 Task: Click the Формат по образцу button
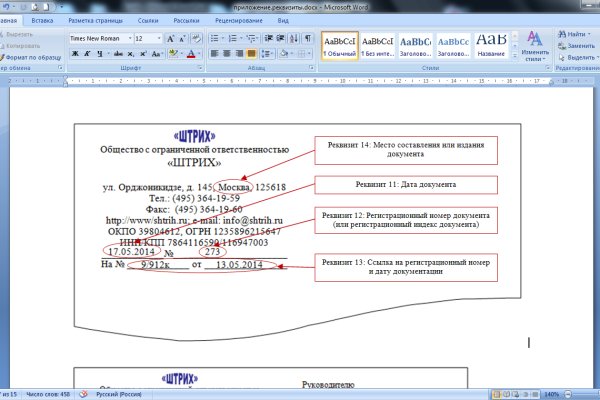click(34, 57)
